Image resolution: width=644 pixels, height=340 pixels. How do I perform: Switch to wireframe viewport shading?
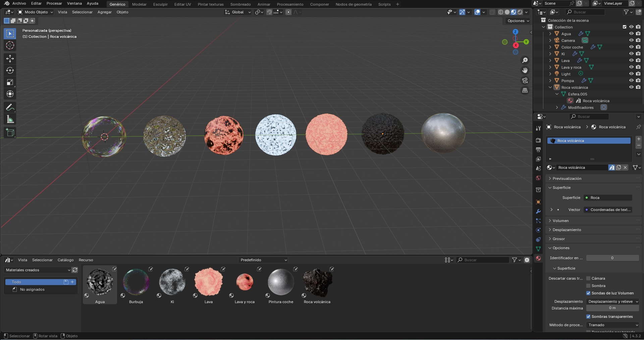(501, 12)
